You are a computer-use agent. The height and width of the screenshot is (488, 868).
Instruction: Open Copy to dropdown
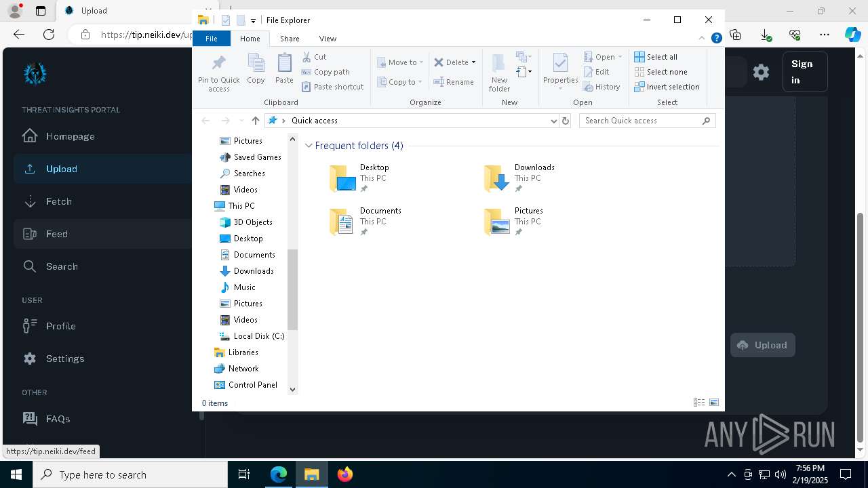tap(399, 82)
